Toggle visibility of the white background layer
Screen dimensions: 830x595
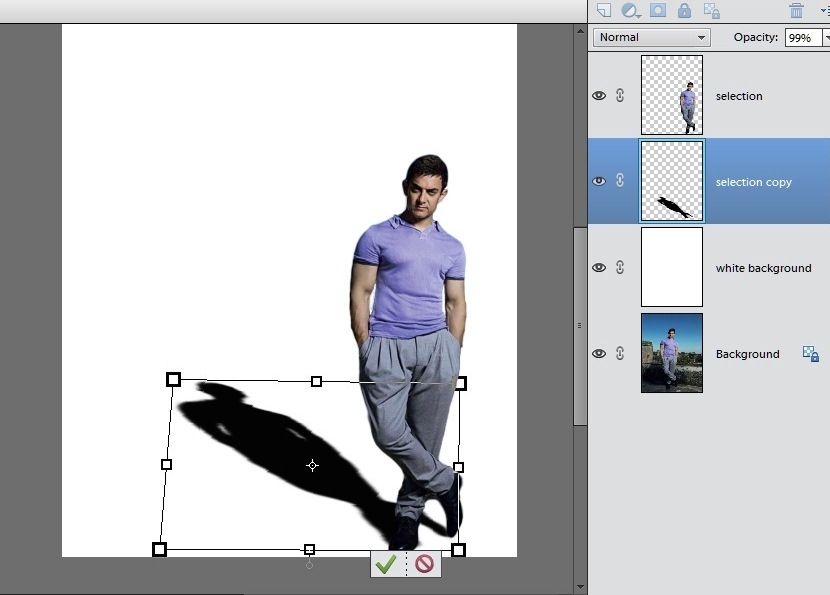(x=599, y=267)
